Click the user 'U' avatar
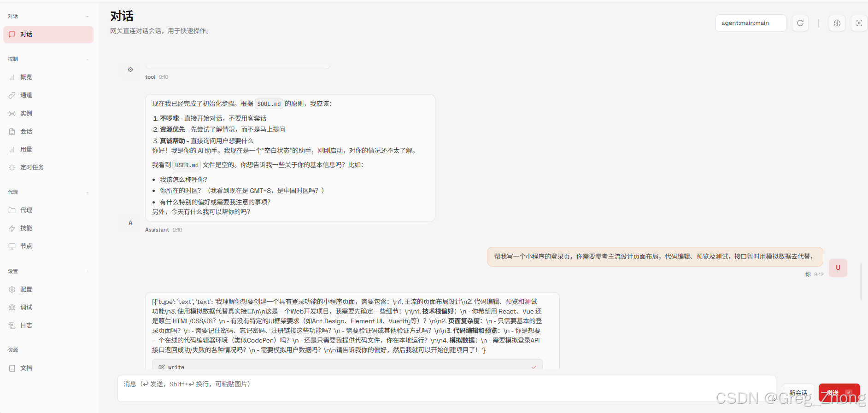The width and height of the screenshot is (868, 413). click(838, 268)
